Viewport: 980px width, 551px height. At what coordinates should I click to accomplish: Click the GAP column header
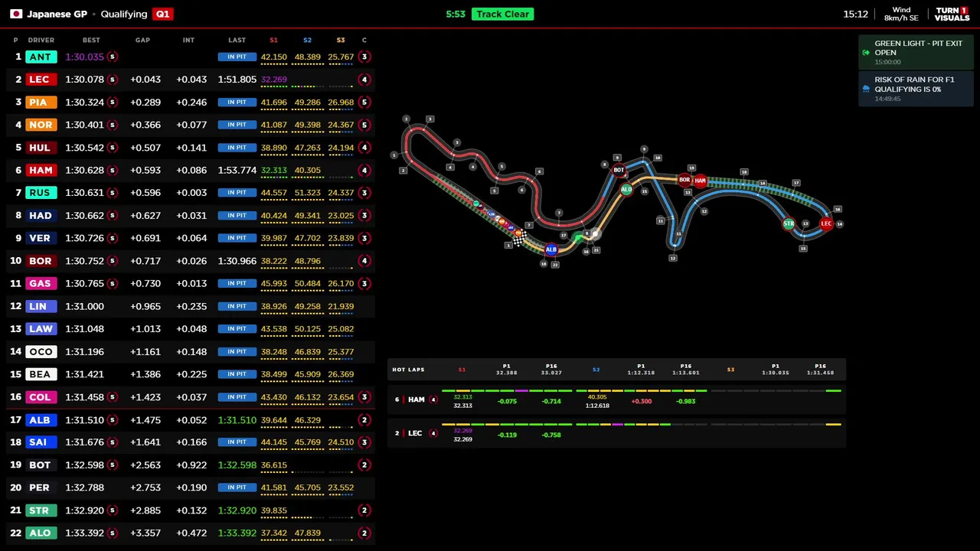(142, 40)
